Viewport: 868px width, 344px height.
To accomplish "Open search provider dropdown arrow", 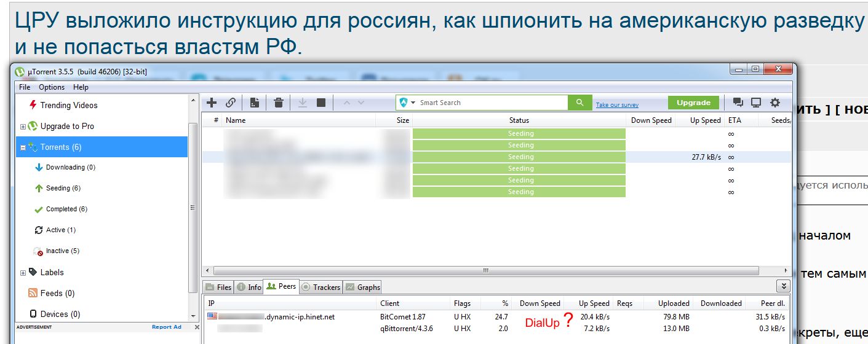I will coord(413,103).
